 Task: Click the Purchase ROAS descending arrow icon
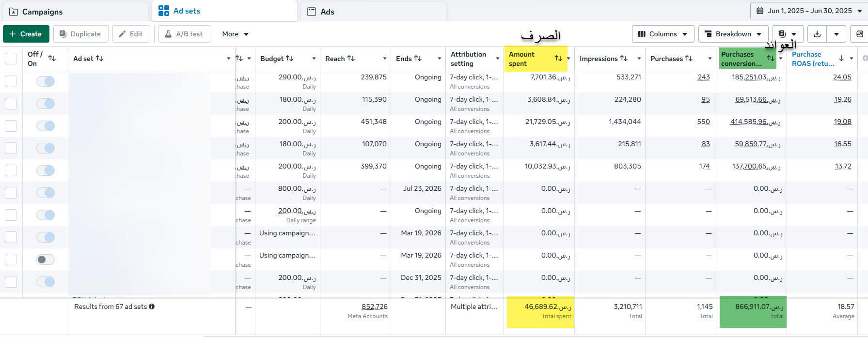[841, 58]
